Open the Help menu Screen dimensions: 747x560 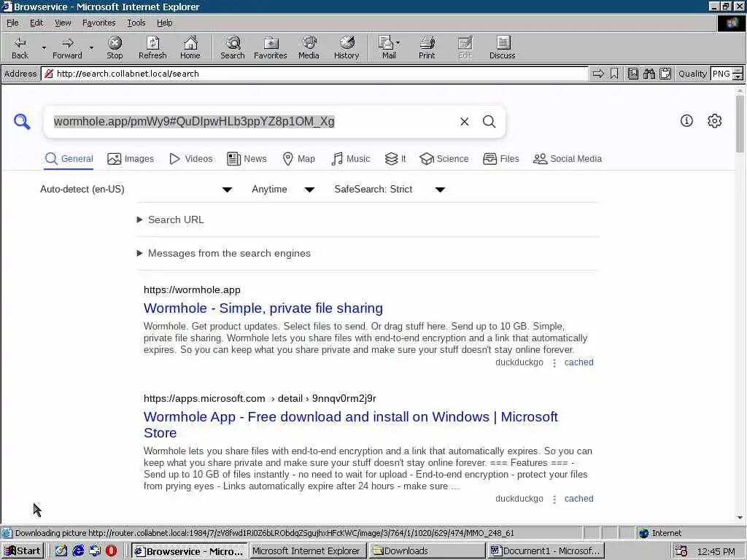(x=164, y=23)
